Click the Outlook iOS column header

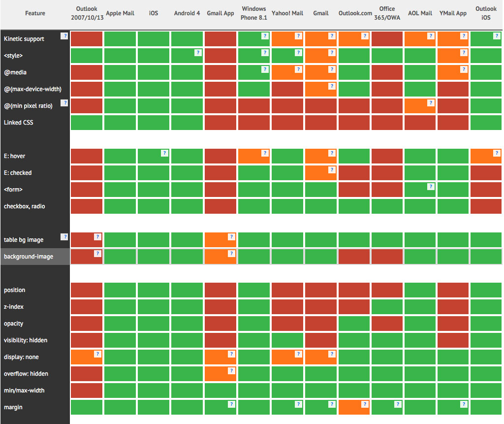486,13
